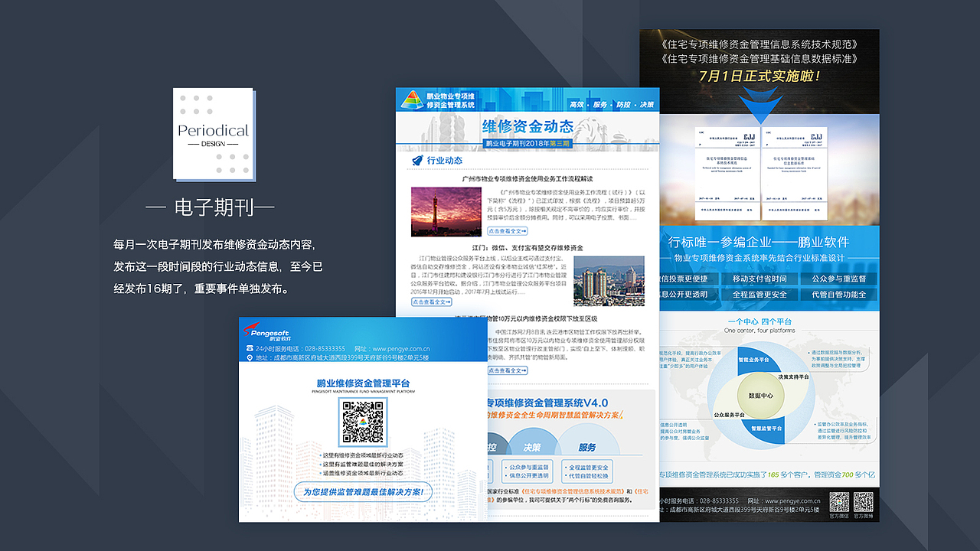Select 决策 from the header navigation strip
Viewport: 980px width, 551px height.
(x=648, y=105)
